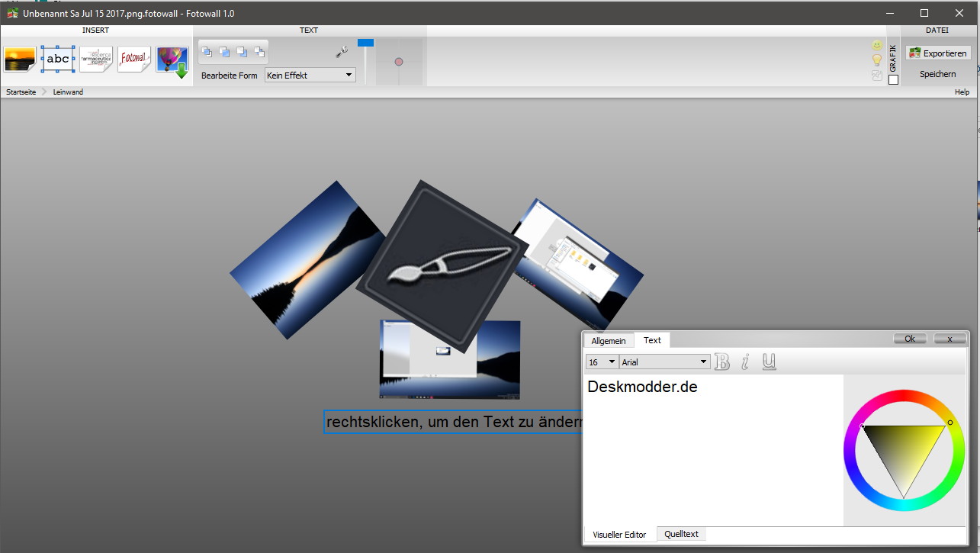Insert the Fotowall canvas item
The image size is (980, 553).
134,59
